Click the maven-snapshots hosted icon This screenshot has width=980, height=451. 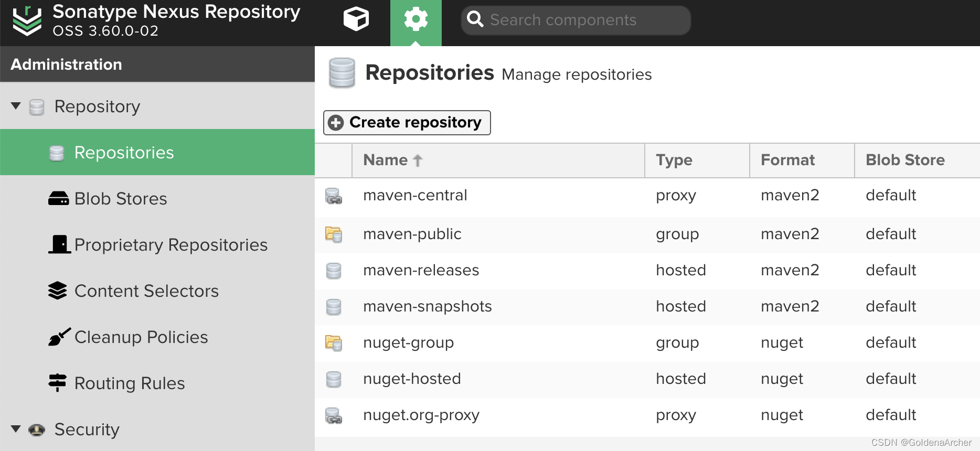[x=334, y=307]
